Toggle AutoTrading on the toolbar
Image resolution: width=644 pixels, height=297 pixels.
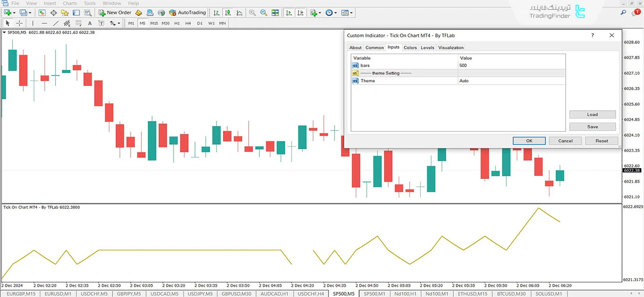[x=188, y=13]
